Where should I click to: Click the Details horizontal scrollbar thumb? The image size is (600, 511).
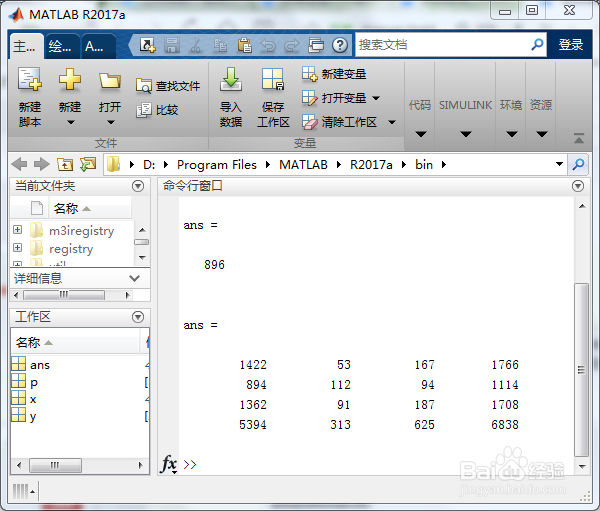pos(64,295)
